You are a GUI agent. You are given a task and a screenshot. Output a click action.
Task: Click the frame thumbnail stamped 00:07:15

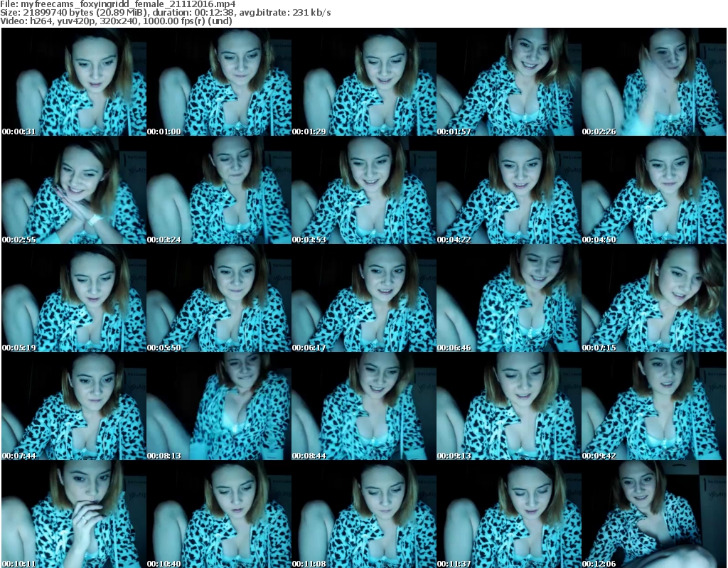[654, 298]
